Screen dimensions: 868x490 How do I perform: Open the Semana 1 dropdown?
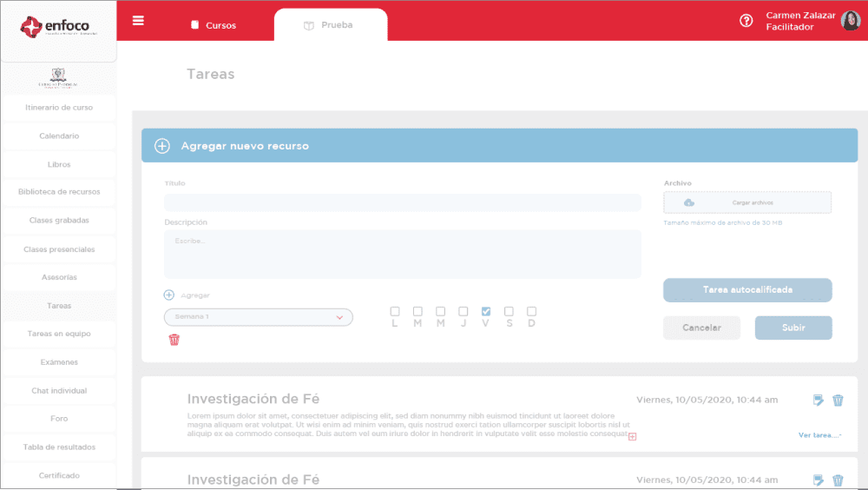(259, 317)
